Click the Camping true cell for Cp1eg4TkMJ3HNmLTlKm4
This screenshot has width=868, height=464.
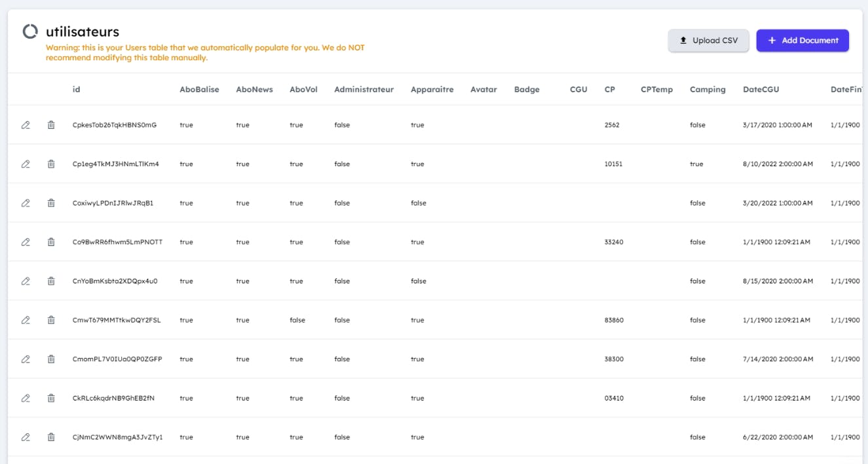click(x=696, y=164)
